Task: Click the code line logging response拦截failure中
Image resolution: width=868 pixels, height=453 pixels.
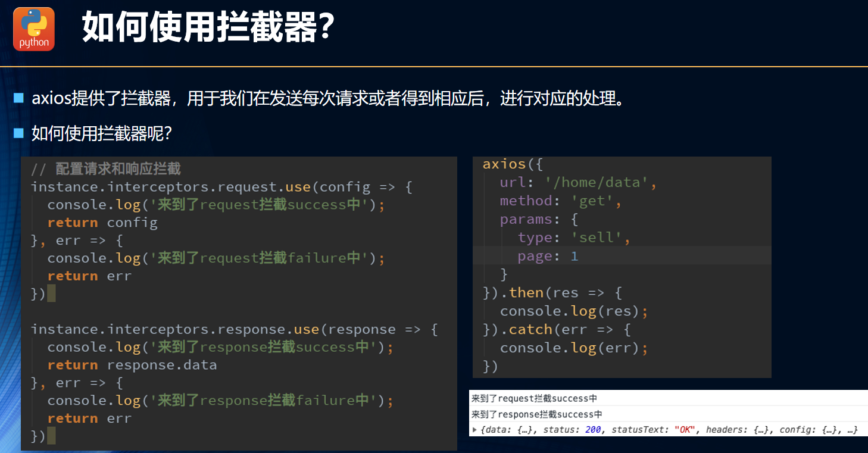Action: [220, 401]
